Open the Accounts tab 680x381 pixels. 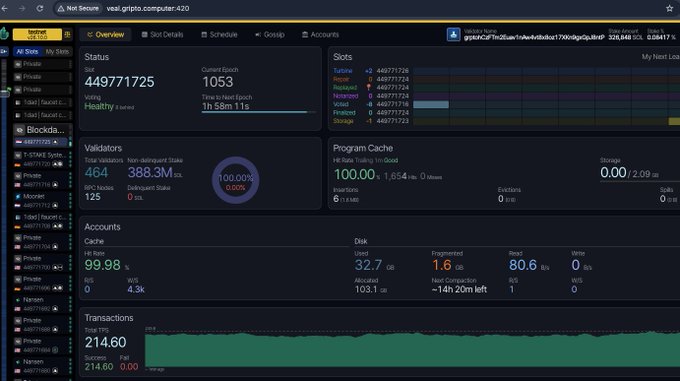point(320,35)
